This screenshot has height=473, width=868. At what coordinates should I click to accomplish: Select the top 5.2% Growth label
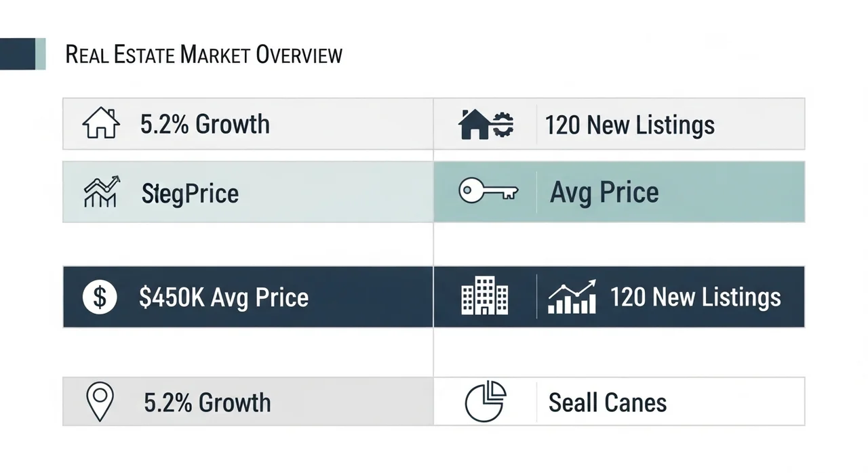[205, 125]
